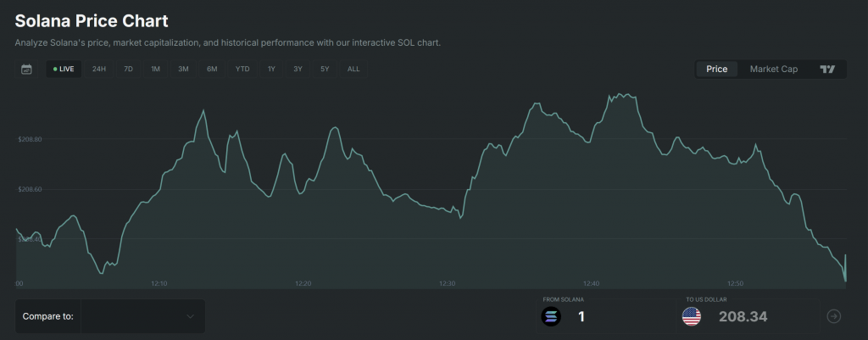
Task: Choose the 3M time range
Action: [x=183, y=69]
